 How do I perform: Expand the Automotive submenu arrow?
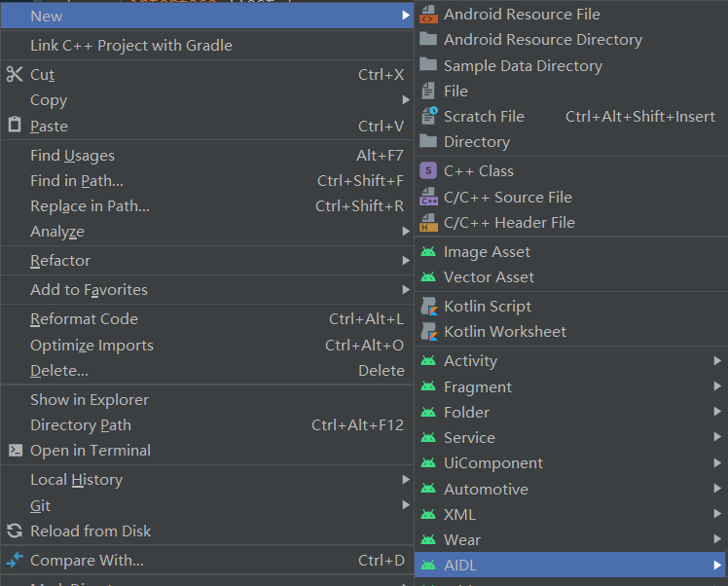pos(717,488)
